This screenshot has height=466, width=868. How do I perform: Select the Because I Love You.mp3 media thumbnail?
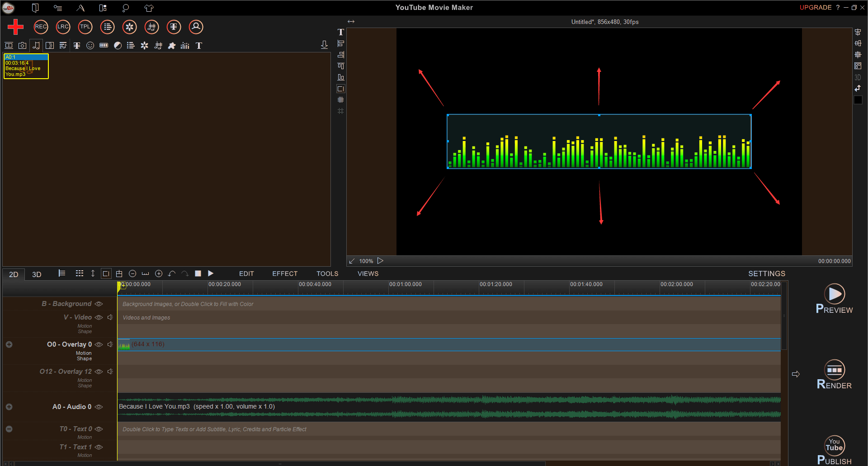(x=26, y=66)
